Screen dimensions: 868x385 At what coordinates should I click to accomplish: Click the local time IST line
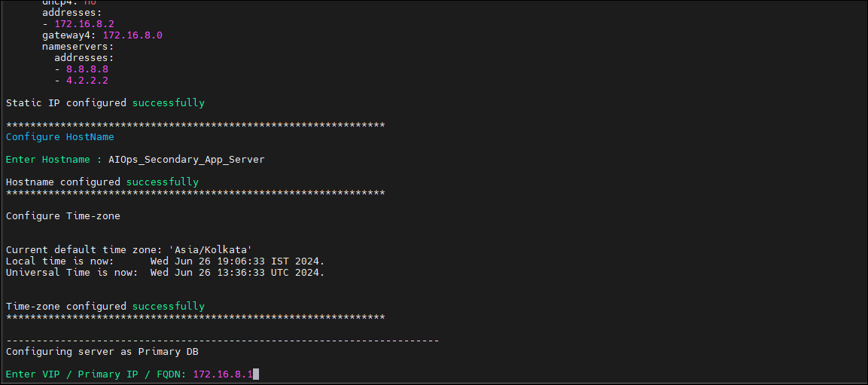tap(165, 261)
